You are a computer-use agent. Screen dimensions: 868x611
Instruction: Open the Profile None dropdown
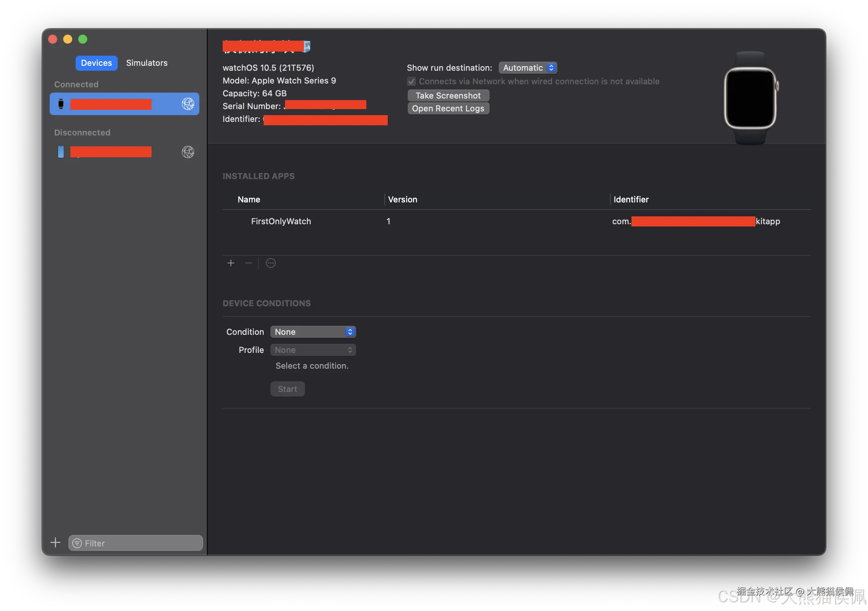point(313,350)
